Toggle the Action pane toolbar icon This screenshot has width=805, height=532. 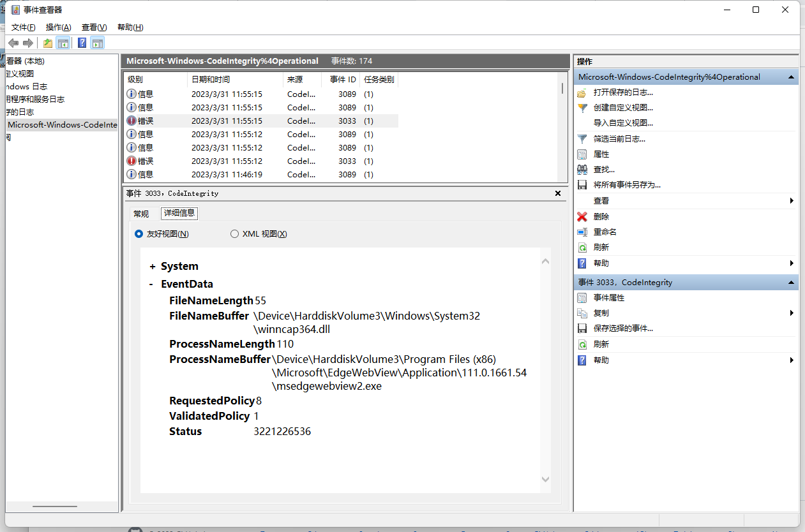click(97, 43)
